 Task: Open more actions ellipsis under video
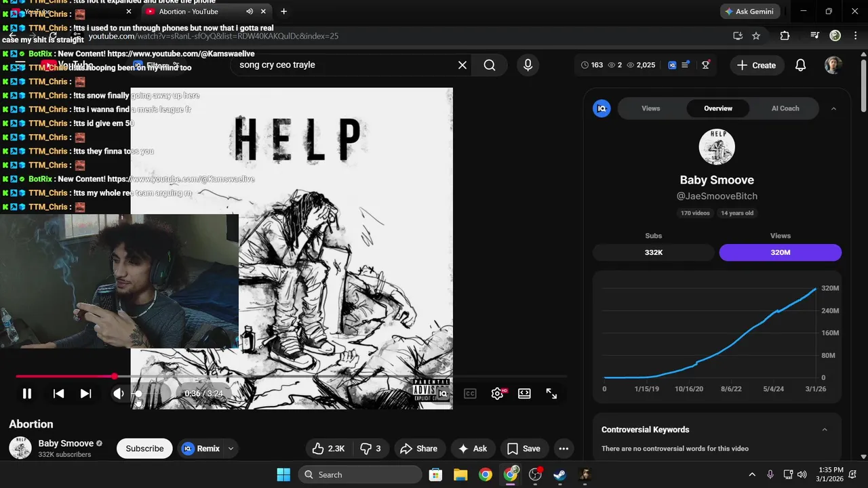[564, 449]
